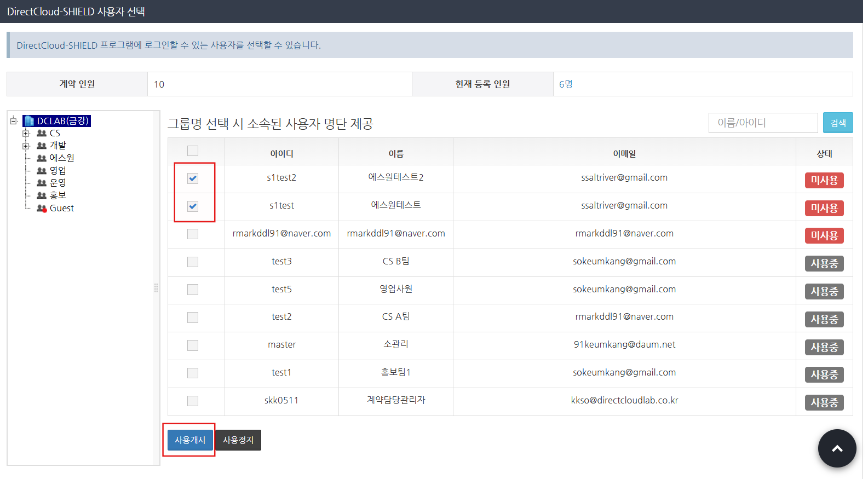Expand the 개발 group tree node
868x479 pixels.
[26, 146]
